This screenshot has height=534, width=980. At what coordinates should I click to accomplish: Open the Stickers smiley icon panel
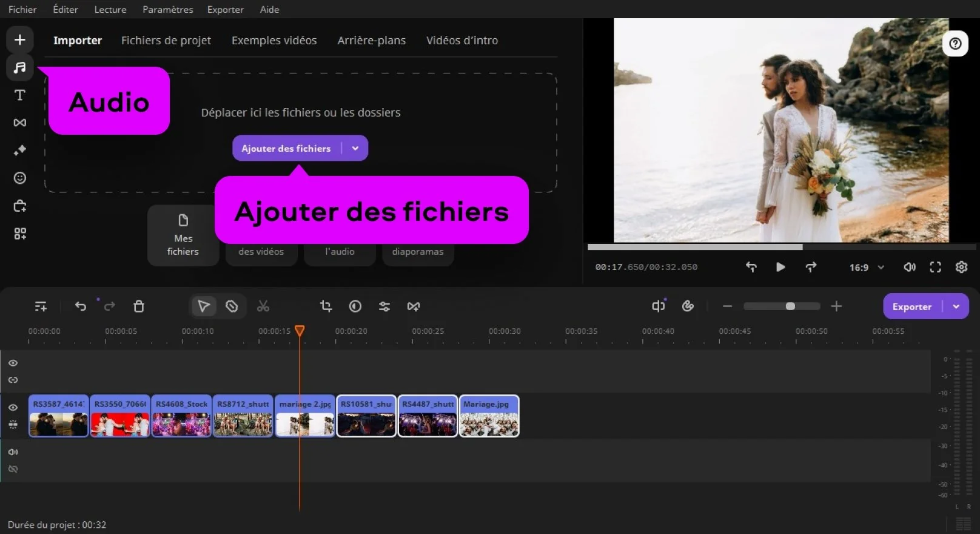20,178
